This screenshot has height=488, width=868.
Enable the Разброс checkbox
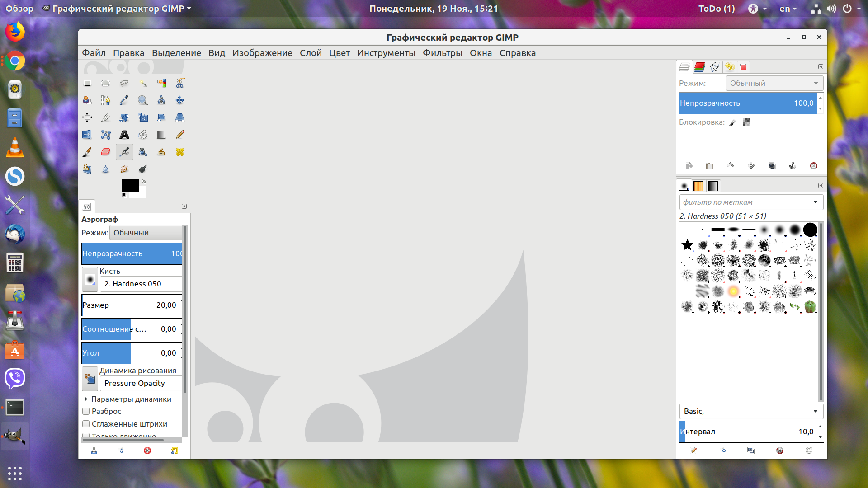[86, 411]
